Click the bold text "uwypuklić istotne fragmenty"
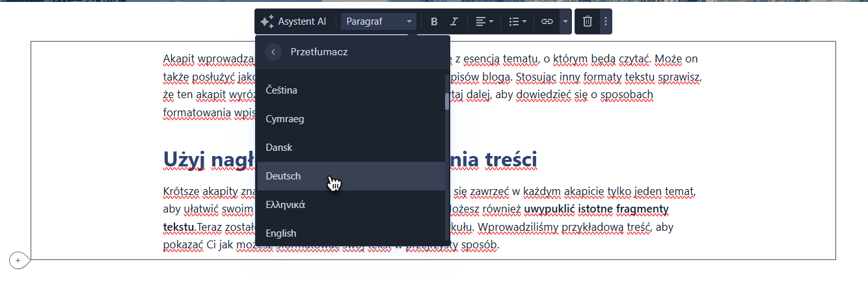This screenshot has width=868, height=288. pos(597,209)
